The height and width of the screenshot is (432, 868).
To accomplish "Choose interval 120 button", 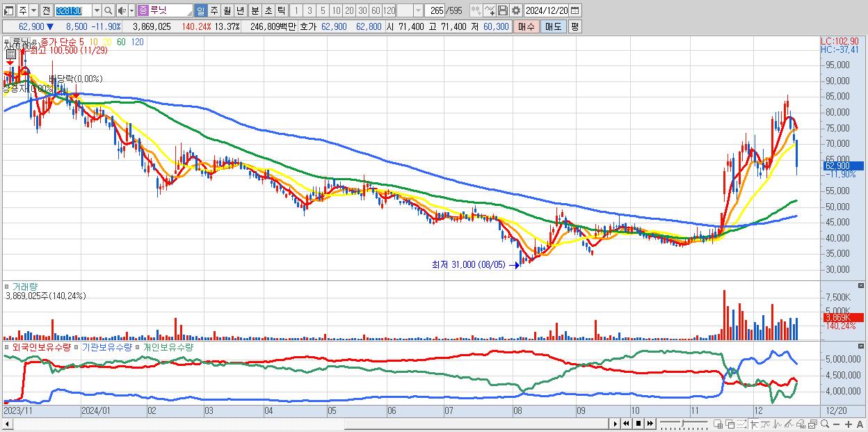I will [x=389, y=11].
